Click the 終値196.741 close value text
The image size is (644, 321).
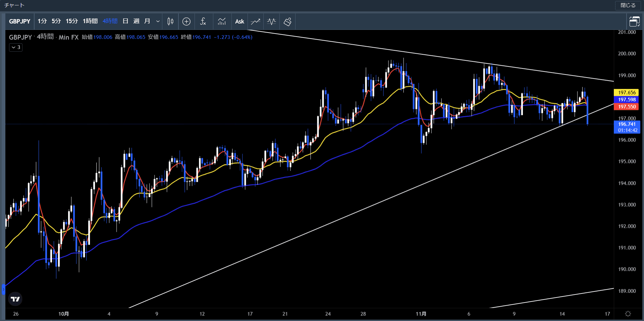pos(196,37)
